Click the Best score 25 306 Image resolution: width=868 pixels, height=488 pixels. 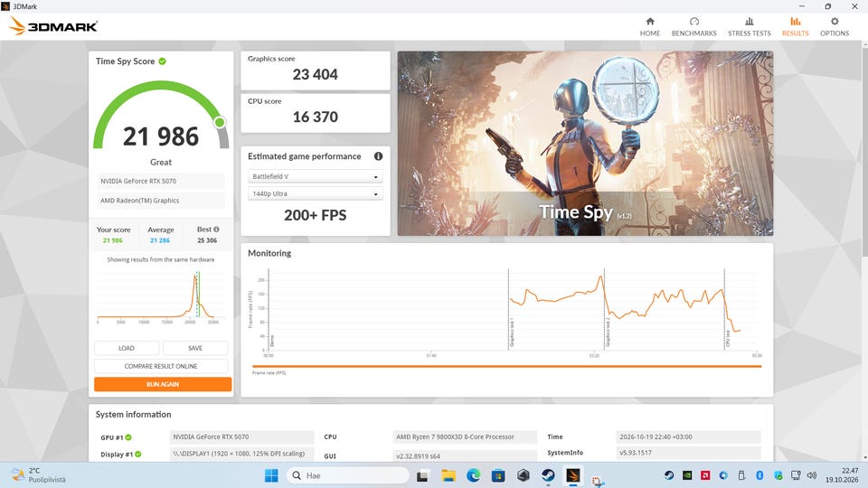pos(207,240)
